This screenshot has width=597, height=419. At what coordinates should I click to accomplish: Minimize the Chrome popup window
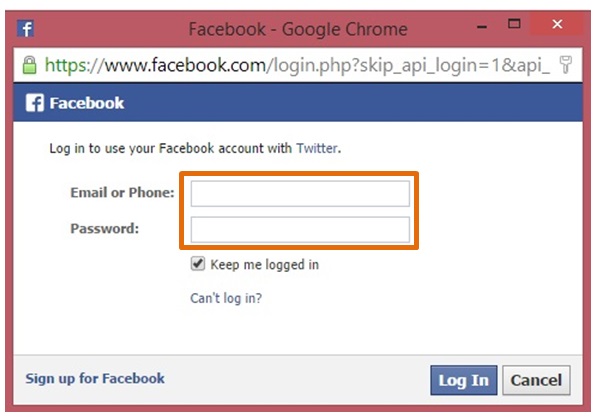[482, 26]
